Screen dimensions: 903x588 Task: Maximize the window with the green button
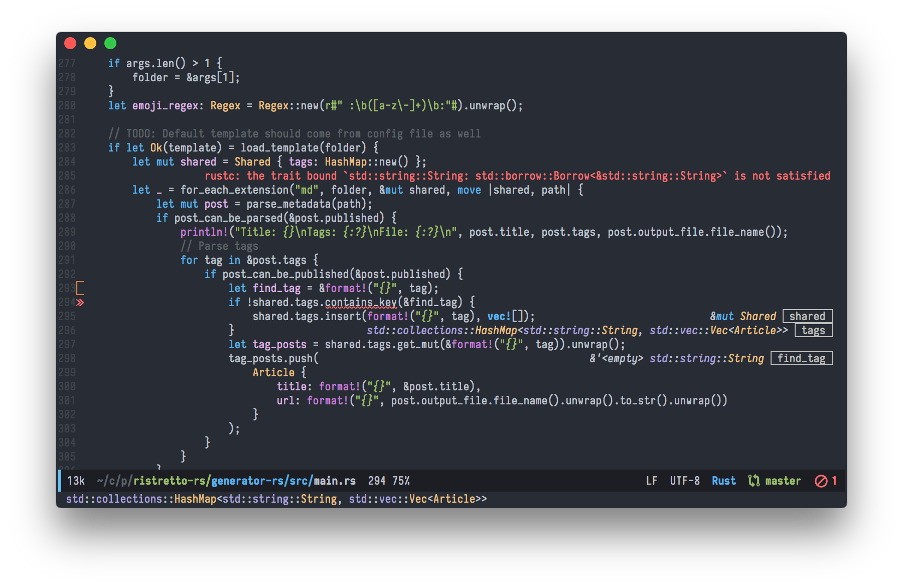[x=110, y=43]
